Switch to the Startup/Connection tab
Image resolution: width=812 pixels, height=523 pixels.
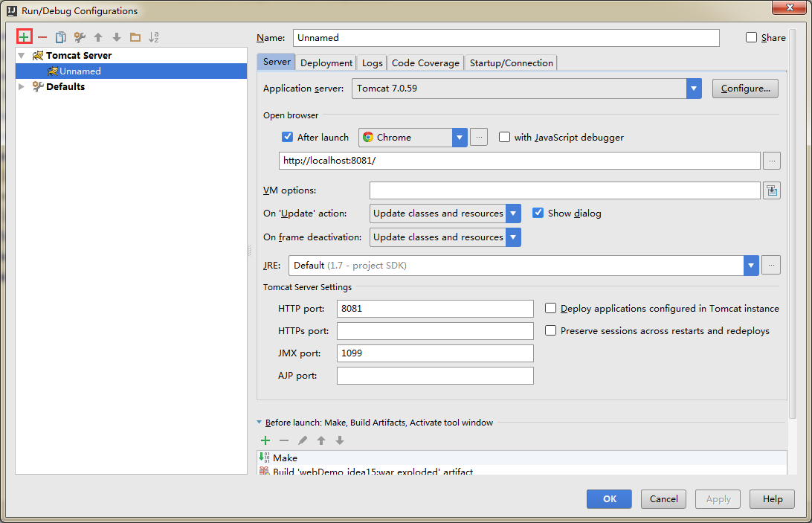[x=511, y=62]
